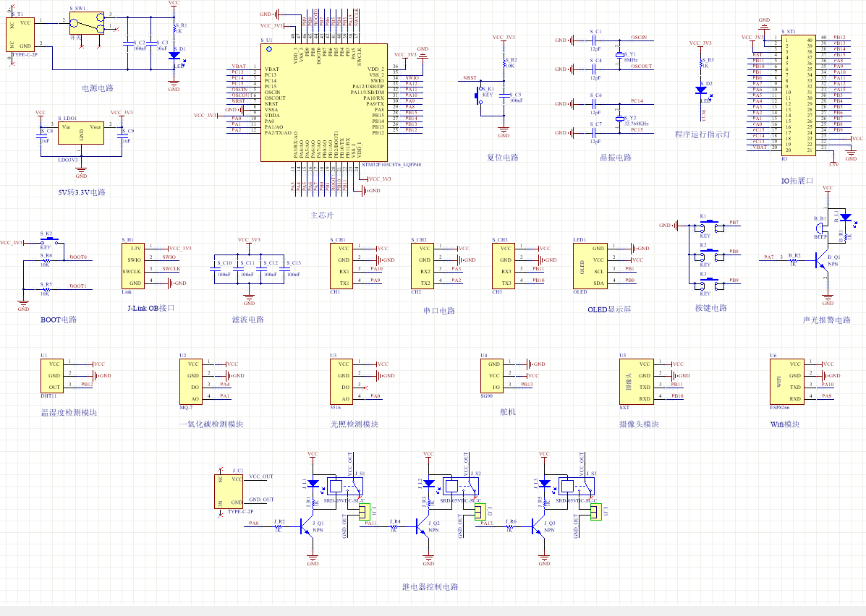Click the '声光报警电路' label

[827, 320]
